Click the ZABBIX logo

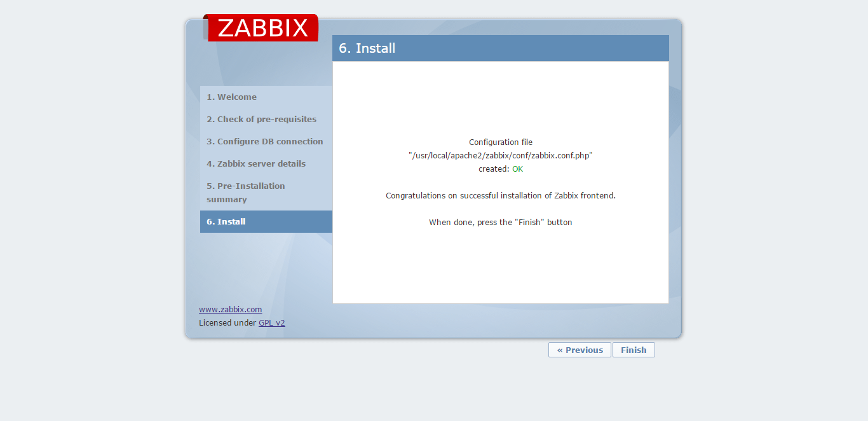point(261,28)
